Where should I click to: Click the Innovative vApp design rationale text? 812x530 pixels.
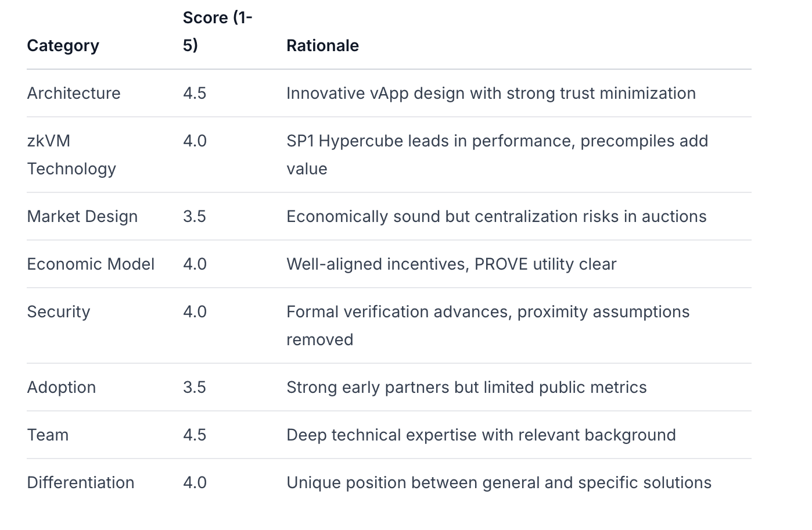[x=491, y=93]
